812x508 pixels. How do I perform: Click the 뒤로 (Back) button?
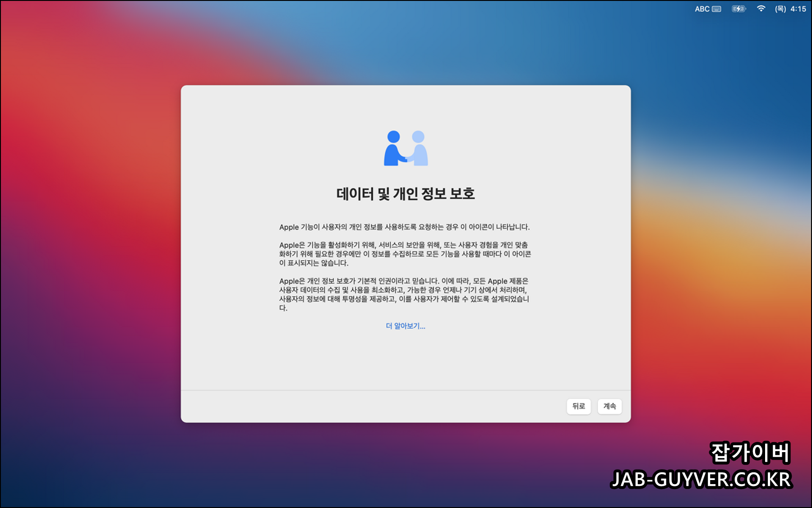click(x=579, y=406)
